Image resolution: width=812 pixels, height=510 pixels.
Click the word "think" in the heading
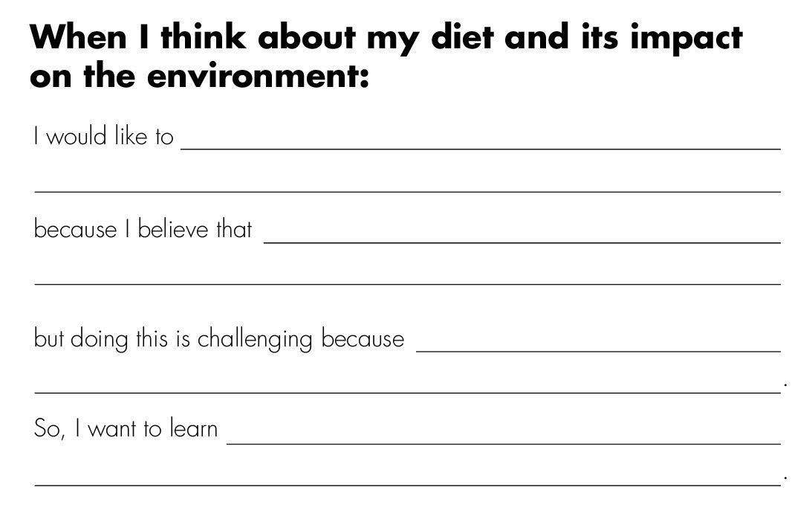(x=204, y=36)
